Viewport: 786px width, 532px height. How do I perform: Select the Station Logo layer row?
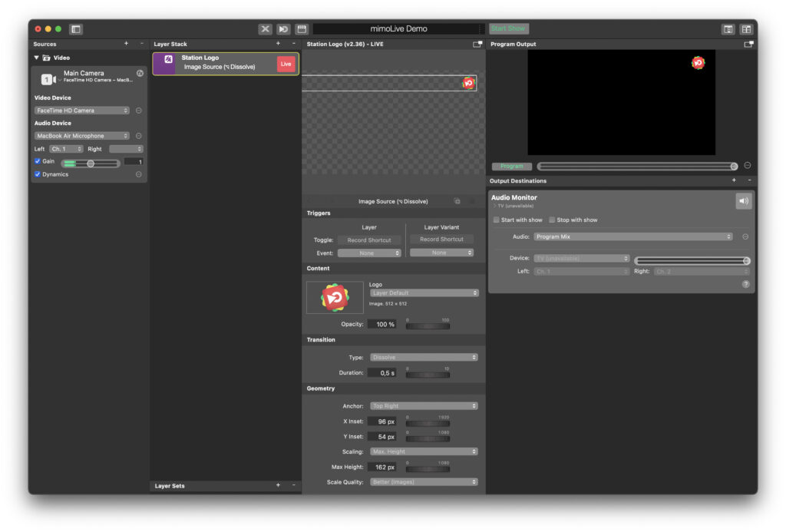(226, 64)
